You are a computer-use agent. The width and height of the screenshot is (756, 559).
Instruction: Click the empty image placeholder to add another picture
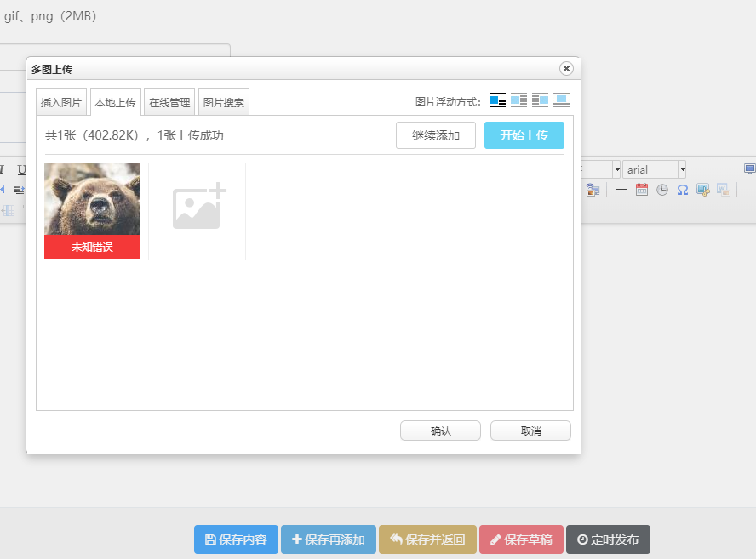(x=197, y=211)
